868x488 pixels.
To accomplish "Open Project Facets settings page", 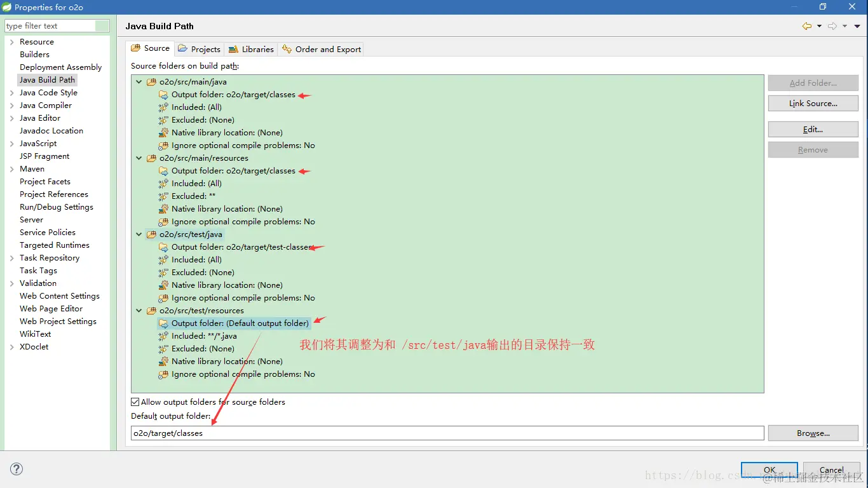I will click(x=45, y=182).
